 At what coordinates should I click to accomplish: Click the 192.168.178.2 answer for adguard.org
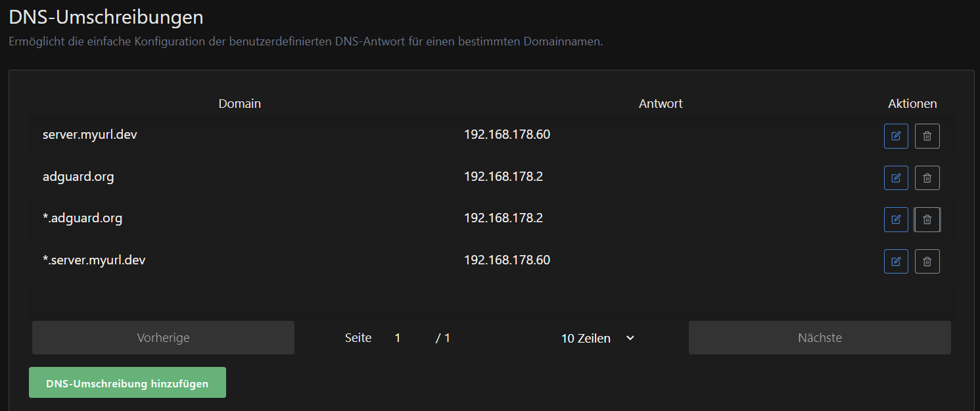point(503,176)
